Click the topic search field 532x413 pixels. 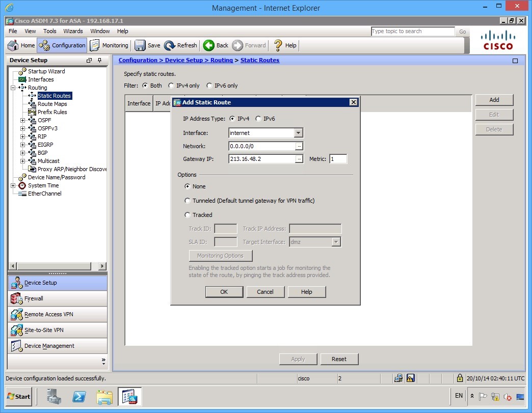click(412, 31)
